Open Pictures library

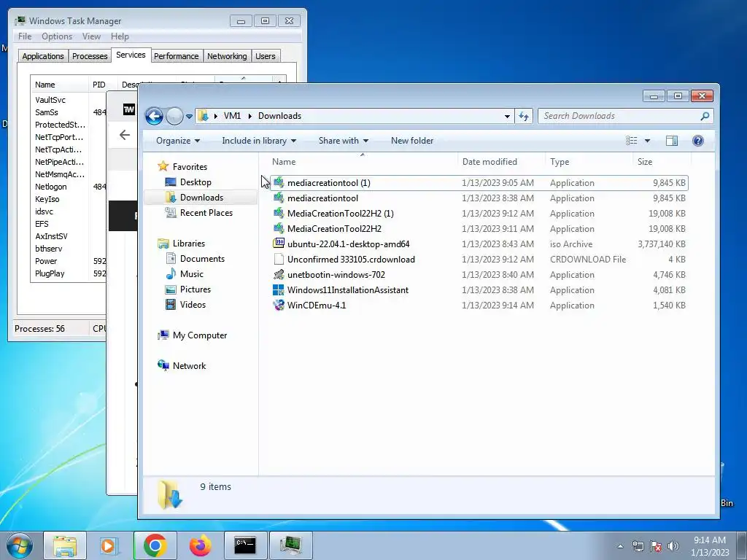(x=196, y=289)
